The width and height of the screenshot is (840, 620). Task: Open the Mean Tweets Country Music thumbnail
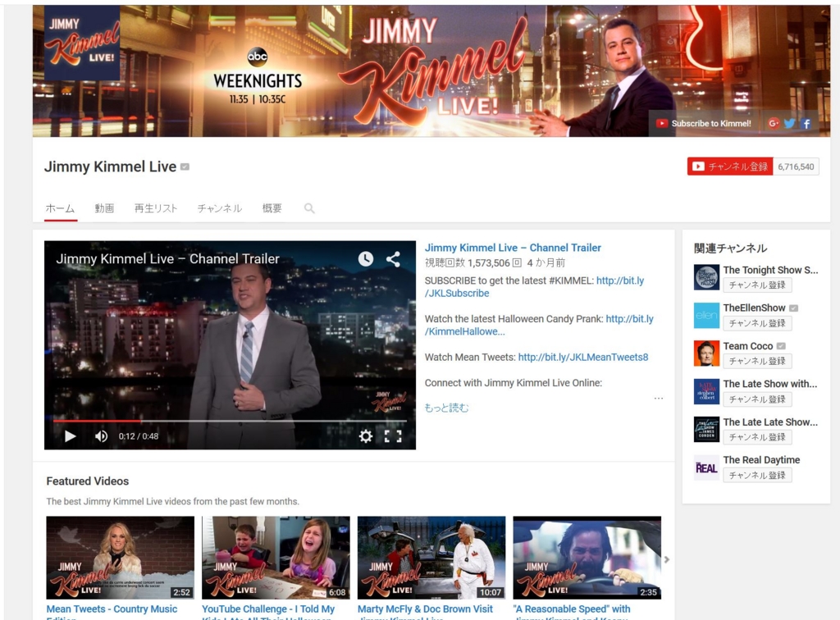click(x=120, y=558)
